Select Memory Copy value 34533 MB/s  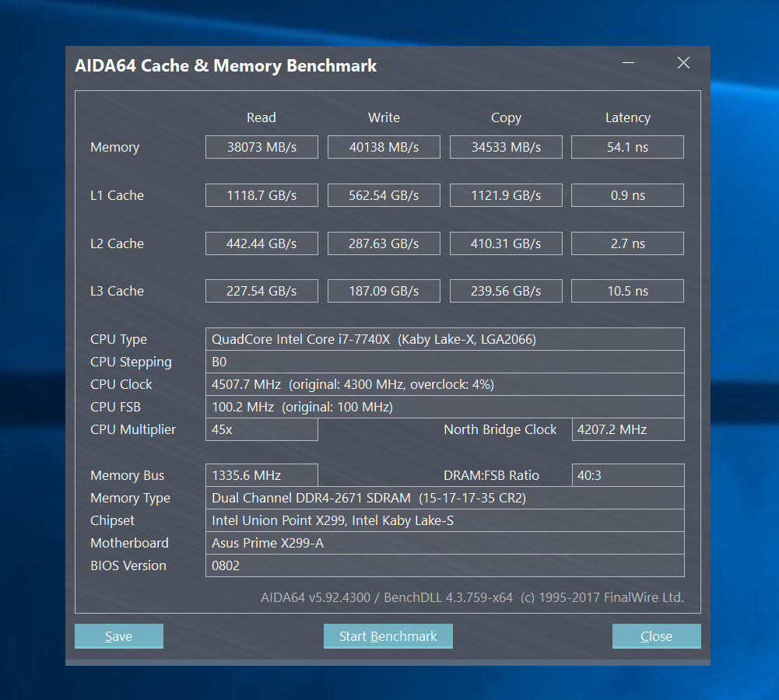507,147
